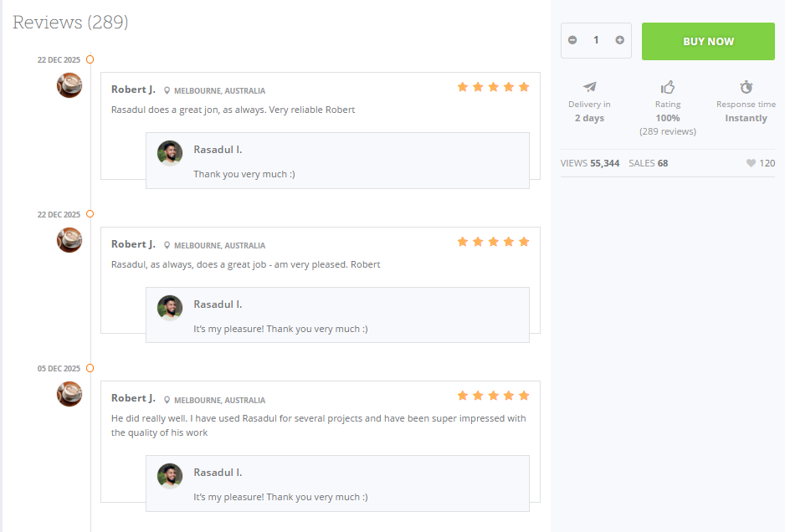785x532 pixels.
Task: Click the circle marker beside 05 DEC 2025
Action: pos(90,368)
